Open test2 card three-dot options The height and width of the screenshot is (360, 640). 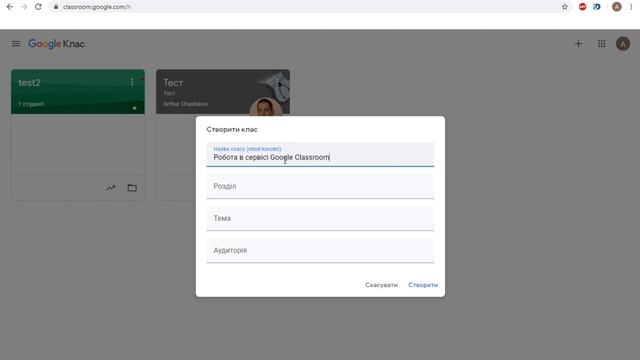(x=132, y=82)
